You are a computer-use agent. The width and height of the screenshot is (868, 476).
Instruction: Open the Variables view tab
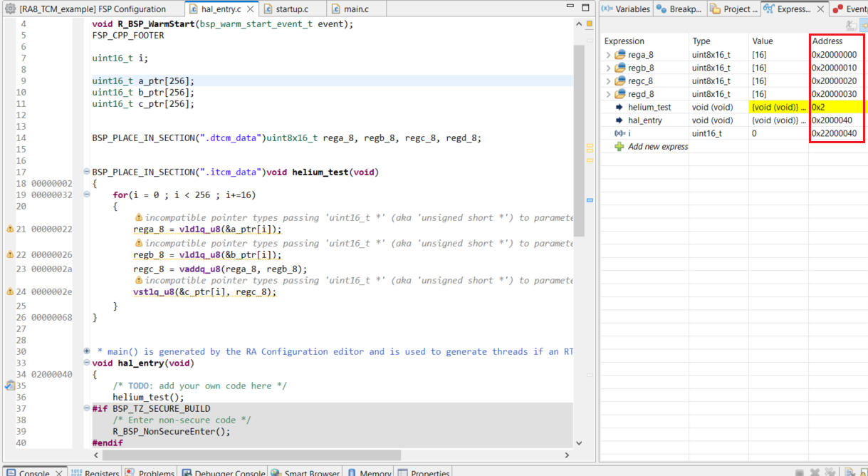[x=626, y=9]
